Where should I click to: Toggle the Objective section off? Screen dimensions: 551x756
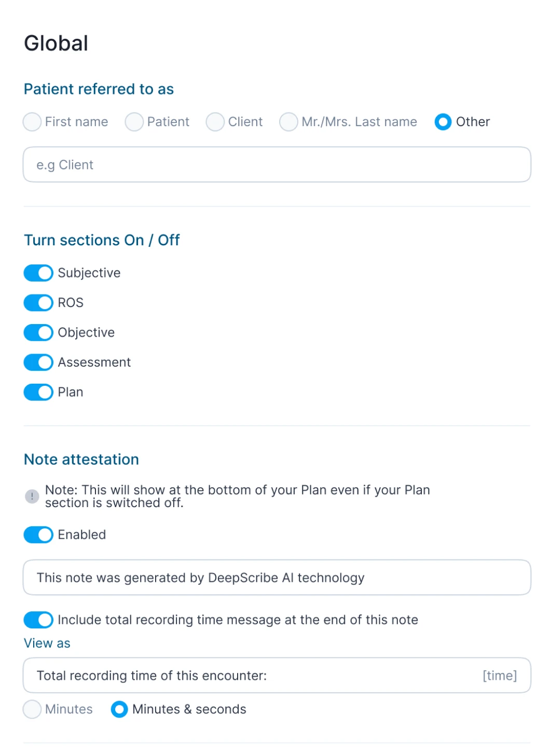[x=38, y=332]
